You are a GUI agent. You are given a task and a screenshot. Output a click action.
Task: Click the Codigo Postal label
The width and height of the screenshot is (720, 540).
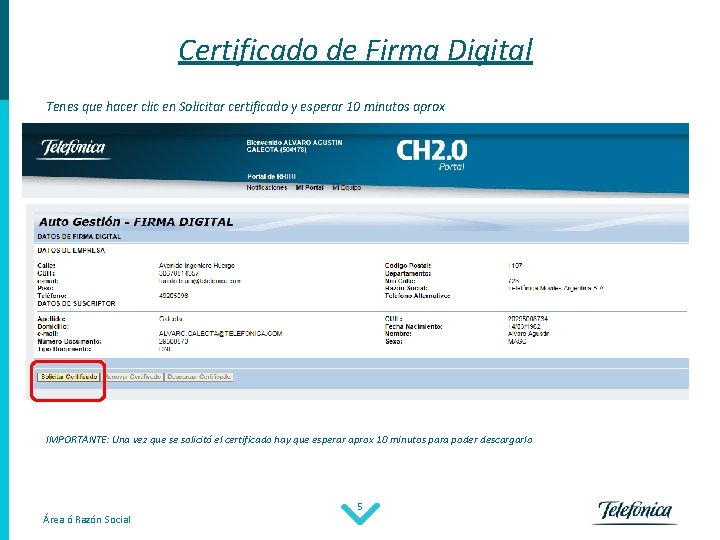408,265
